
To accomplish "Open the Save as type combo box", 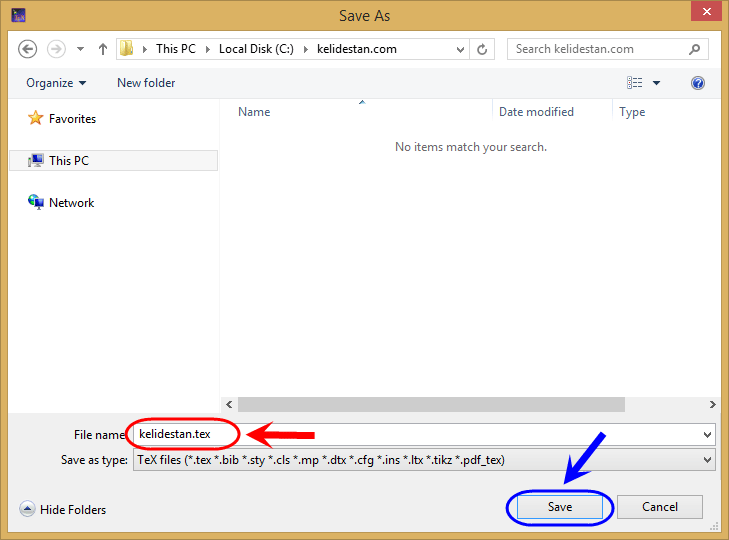I will 424,460.
